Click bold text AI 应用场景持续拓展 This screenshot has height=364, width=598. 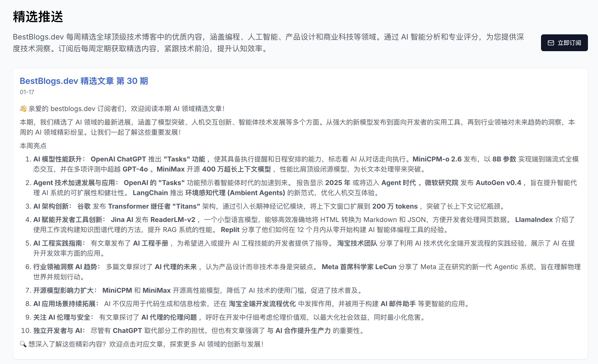[64, 303]
